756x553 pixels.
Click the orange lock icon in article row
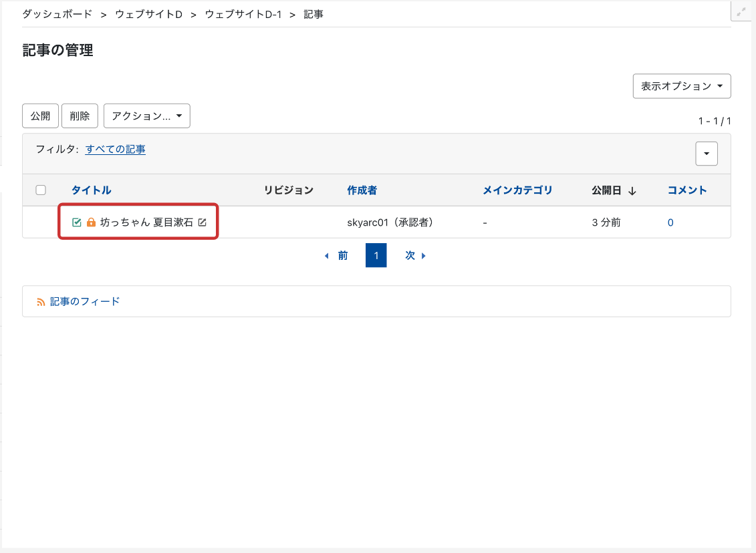coord(92,222)
